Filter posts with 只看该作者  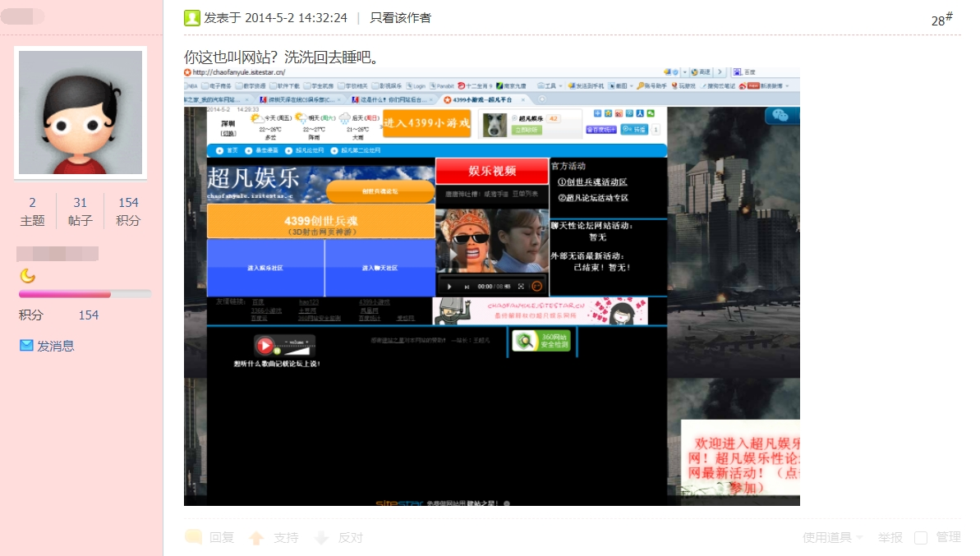click(400, 18)
